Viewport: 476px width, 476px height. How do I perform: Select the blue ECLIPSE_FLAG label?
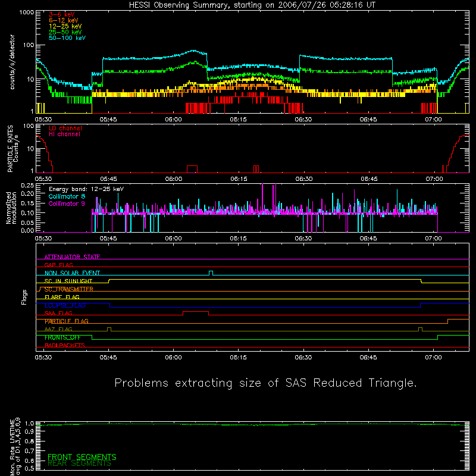coord(65,305)
